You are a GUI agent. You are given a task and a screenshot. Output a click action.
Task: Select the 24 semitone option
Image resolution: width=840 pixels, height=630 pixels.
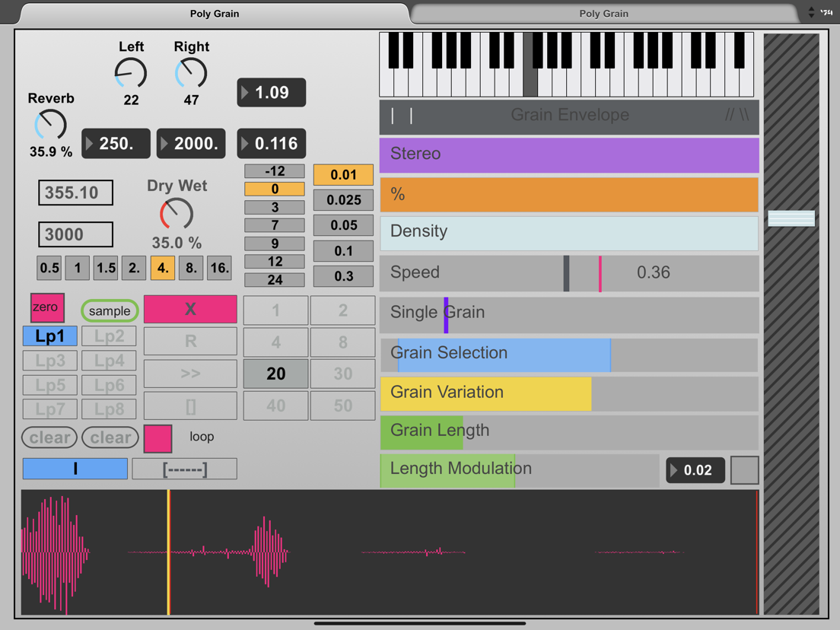[274, 280]
